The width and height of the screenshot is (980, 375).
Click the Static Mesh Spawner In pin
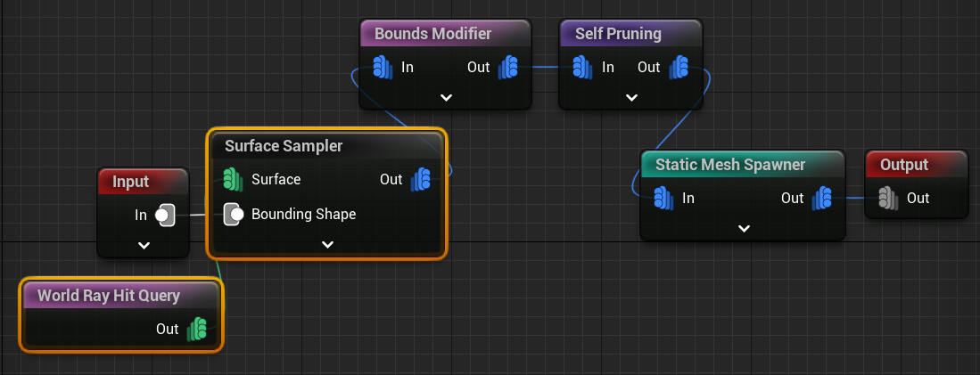point(663,198)
